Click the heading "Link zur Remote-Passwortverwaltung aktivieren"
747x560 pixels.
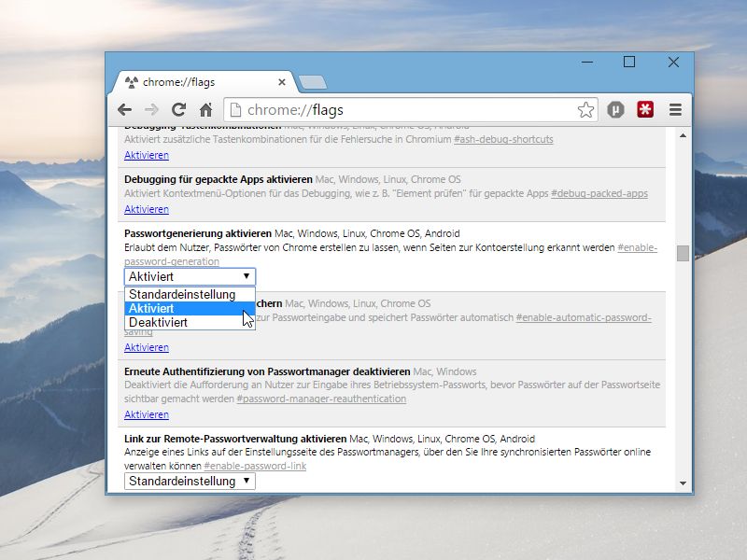click(x=235, y=439)
